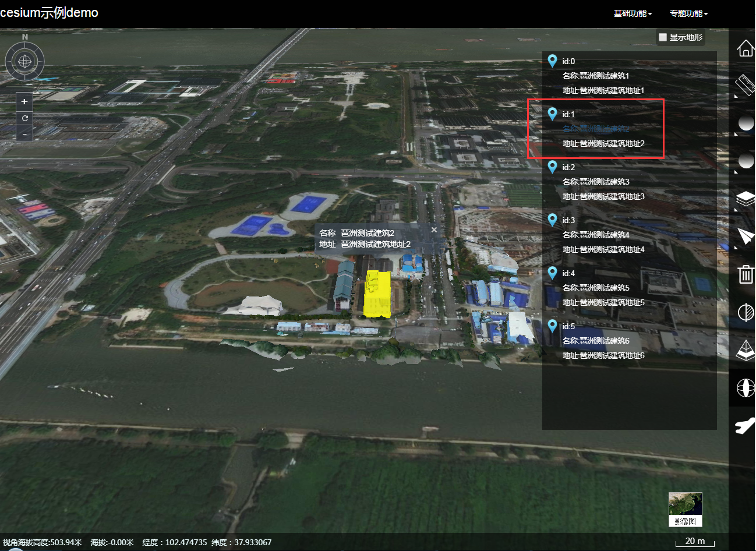This screenshot has width=756, height=551.
Task: Enable the 显示地形 terrain checkbox
Action: (662, 37)
